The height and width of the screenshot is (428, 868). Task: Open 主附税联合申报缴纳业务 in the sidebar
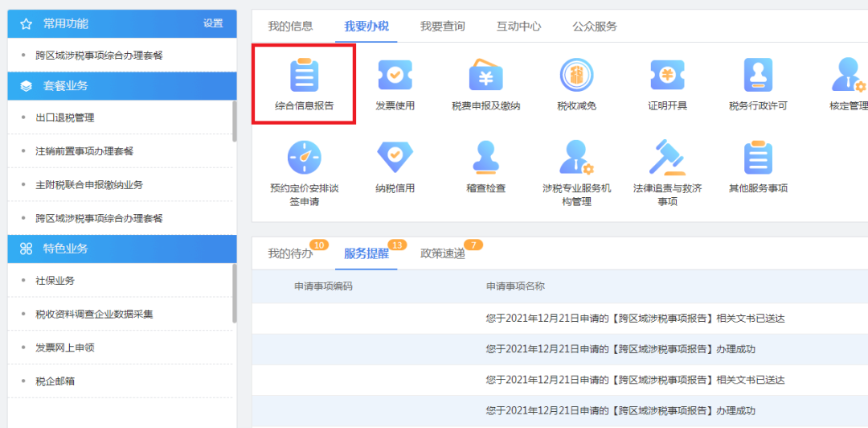[x=89, y=184]
